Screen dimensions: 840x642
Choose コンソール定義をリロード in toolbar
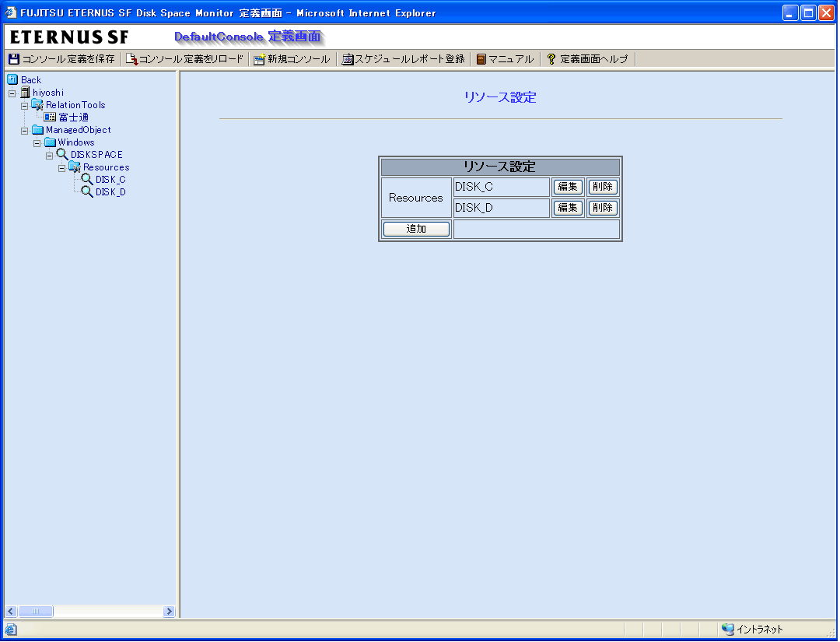click(x=185, y=59)
